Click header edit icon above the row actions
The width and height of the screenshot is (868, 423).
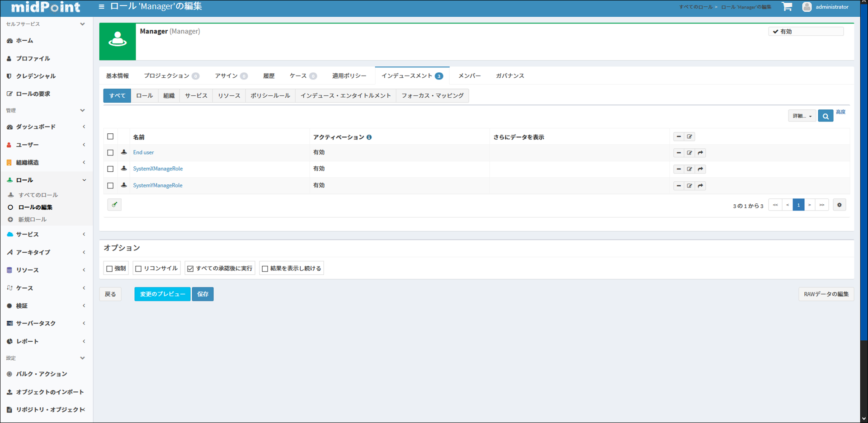click(689, 136)
